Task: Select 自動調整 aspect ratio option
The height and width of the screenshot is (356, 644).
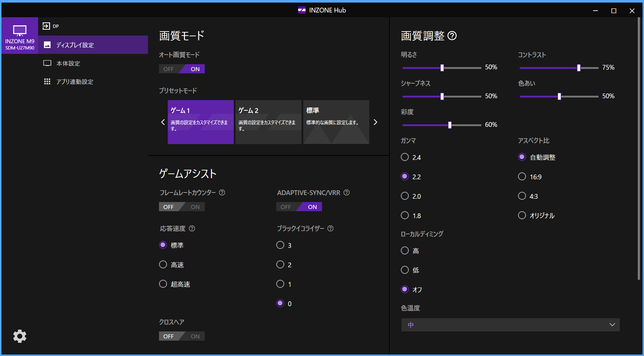Action: pos(522,157)
